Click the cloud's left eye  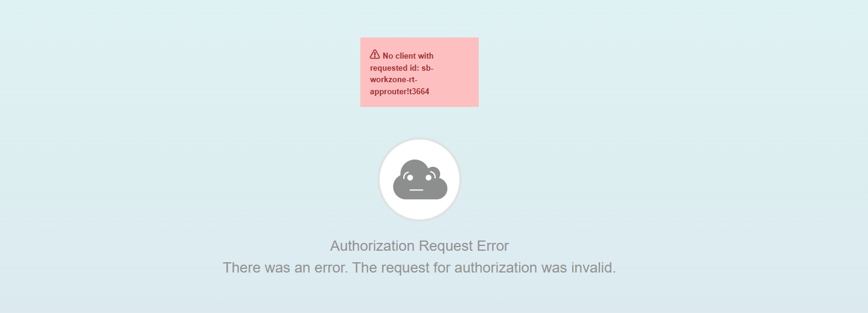pos(410,178)
